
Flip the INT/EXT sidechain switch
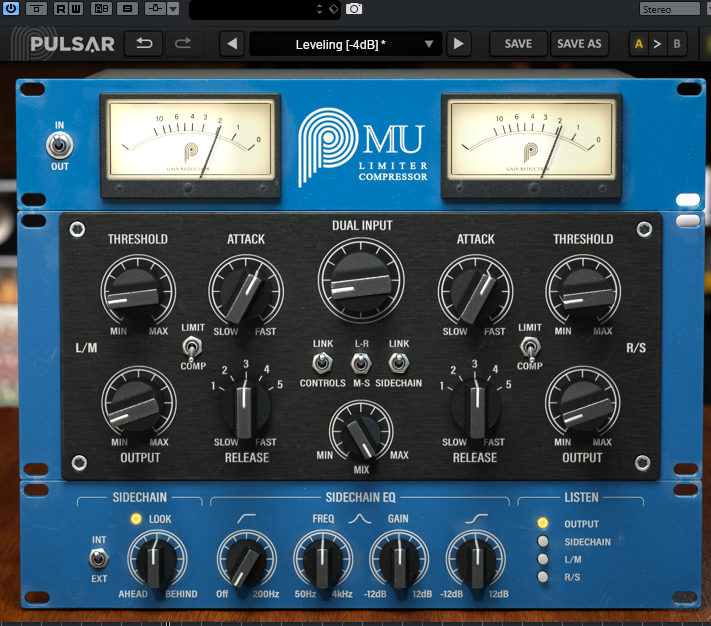[x=99, y=558]
